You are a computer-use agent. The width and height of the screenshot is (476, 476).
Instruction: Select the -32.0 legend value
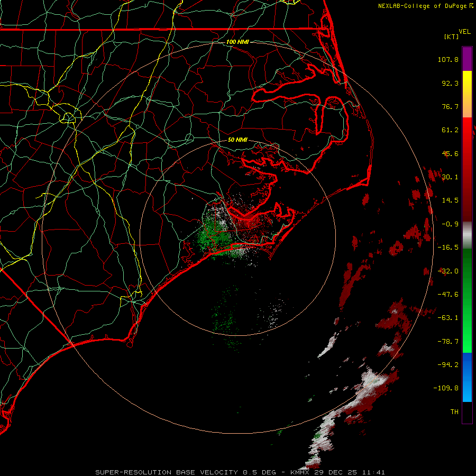click(x=448, y=271)
